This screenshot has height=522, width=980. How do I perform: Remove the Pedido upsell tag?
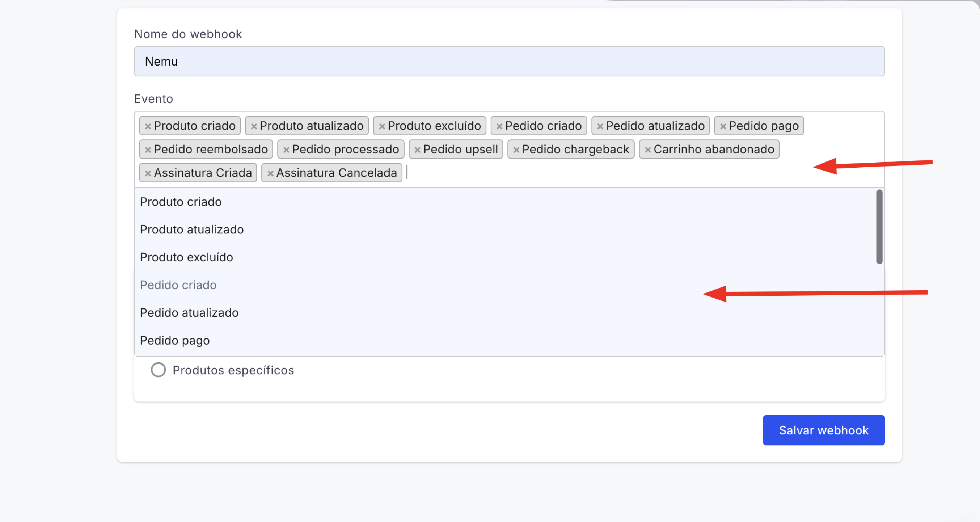417,150
